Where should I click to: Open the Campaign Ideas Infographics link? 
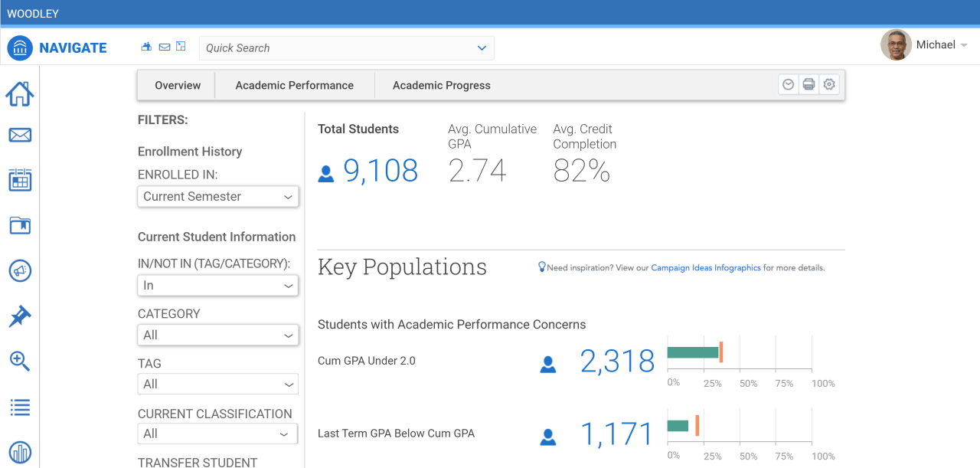click(705, 268)
